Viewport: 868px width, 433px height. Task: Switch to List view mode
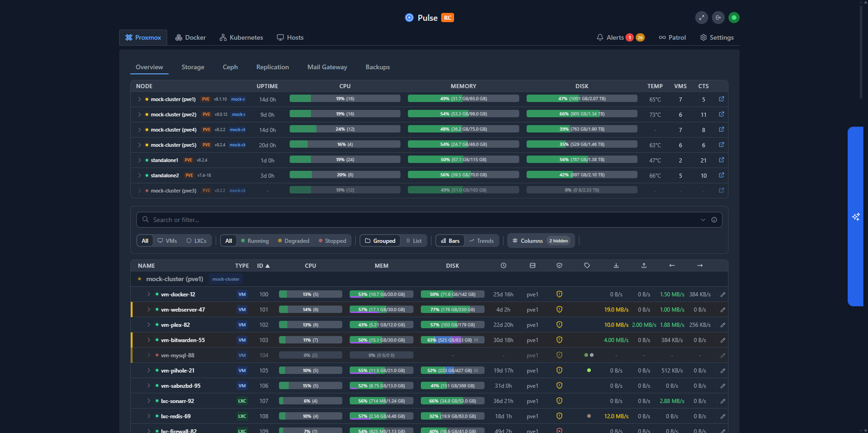point(413,241)
